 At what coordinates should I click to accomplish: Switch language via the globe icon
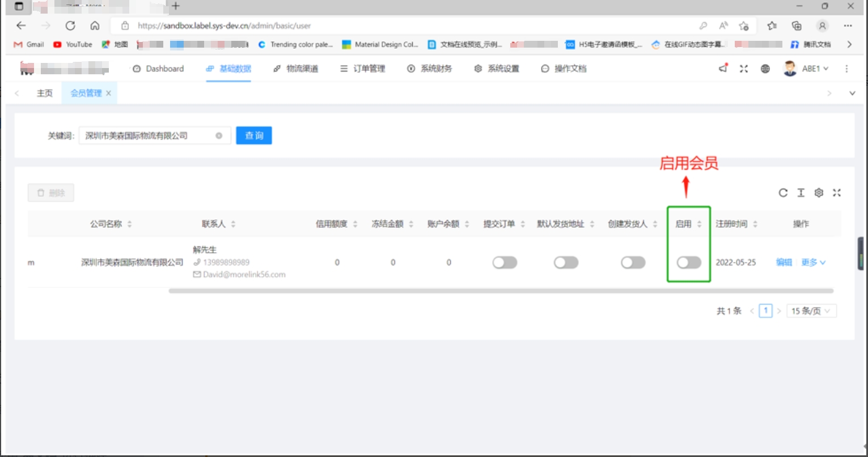766,68
